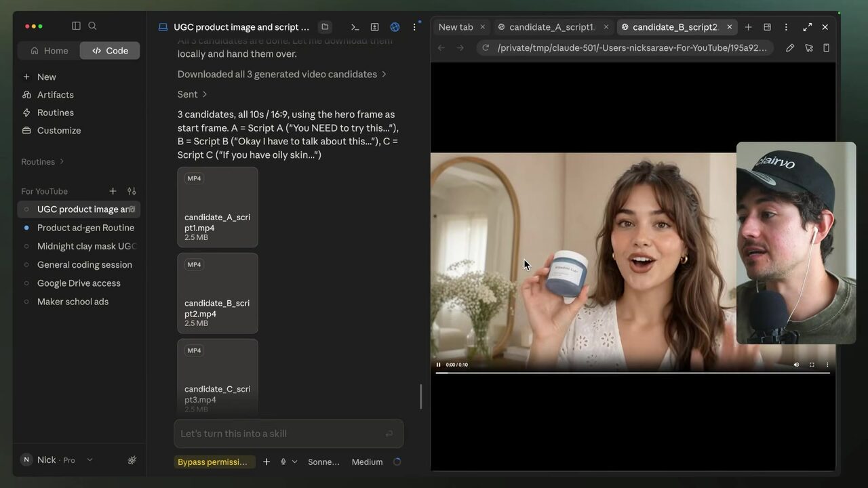The image size is (868, 488).
Task: Open the For YouTube filter settings icon
Action: (132, 191)
